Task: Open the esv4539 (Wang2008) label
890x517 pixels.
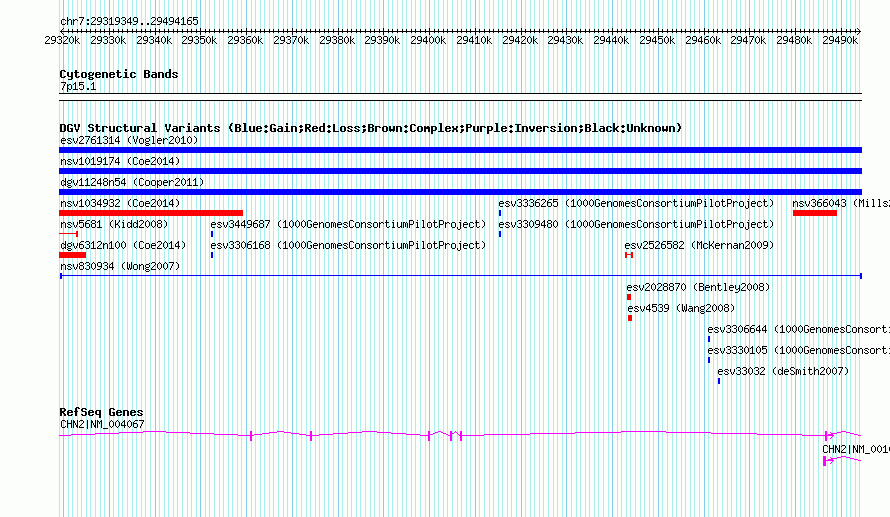Action: 681,308
